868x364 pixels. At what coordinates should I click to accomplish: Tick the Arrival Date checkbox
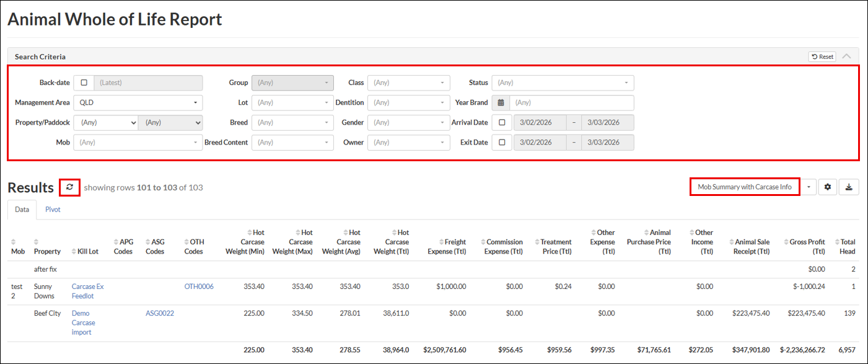(x=501, y=123)
